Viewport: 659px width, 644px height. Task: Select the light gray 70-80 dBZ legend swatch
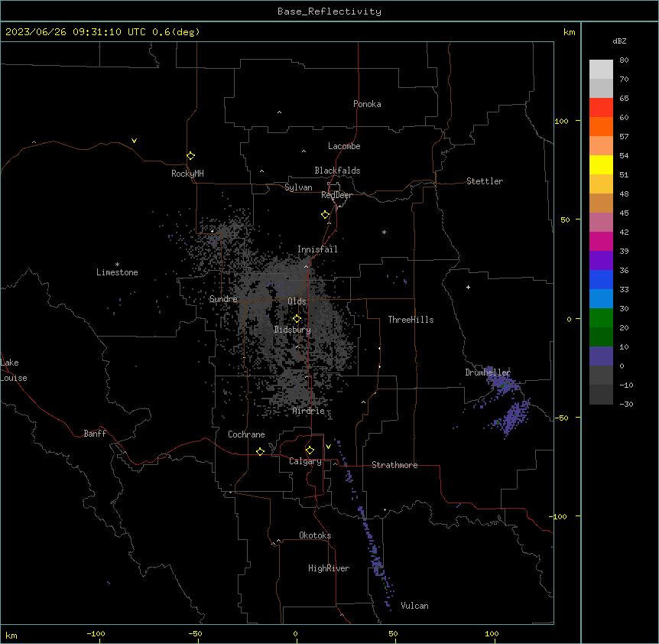tap(601, 70)
